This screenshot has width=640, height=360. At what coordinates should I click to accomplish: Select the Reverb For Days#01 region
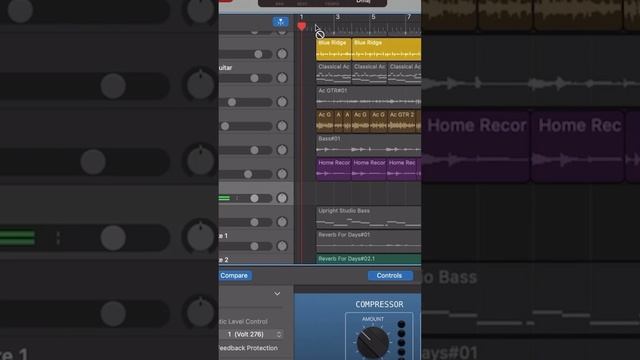(369, 241)
